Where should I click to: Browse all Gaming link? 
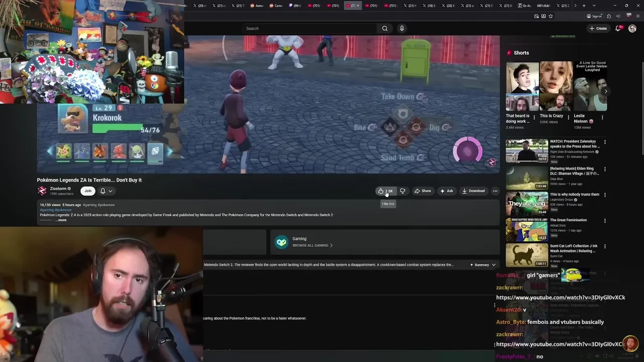click(x=312, y=245)
